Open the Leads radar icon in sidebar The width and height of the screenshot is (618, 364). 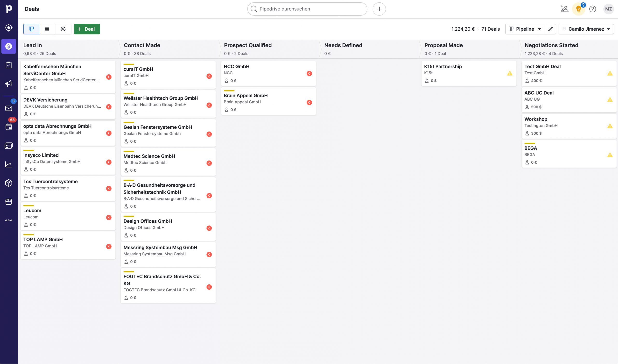coord(9,28)
